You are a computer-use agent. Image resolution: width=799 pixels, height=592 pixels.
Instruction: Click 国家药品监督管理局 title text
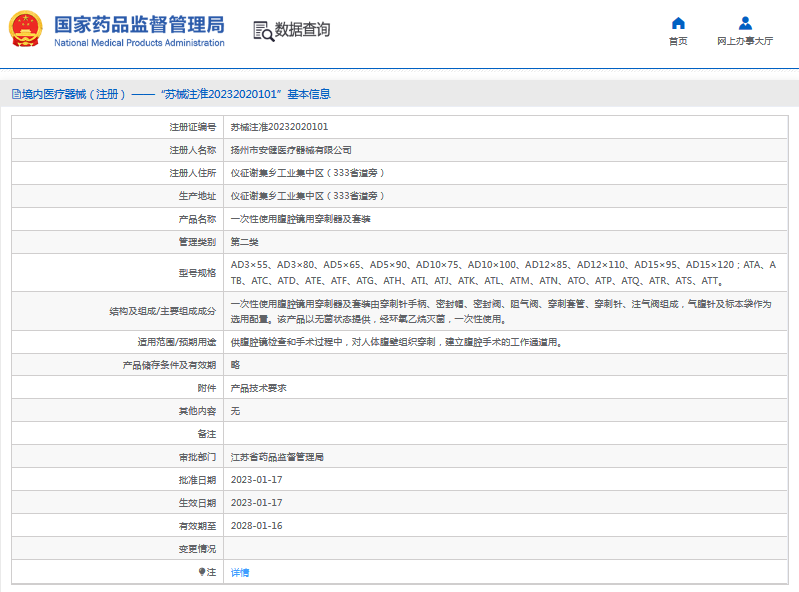[139, 24]
